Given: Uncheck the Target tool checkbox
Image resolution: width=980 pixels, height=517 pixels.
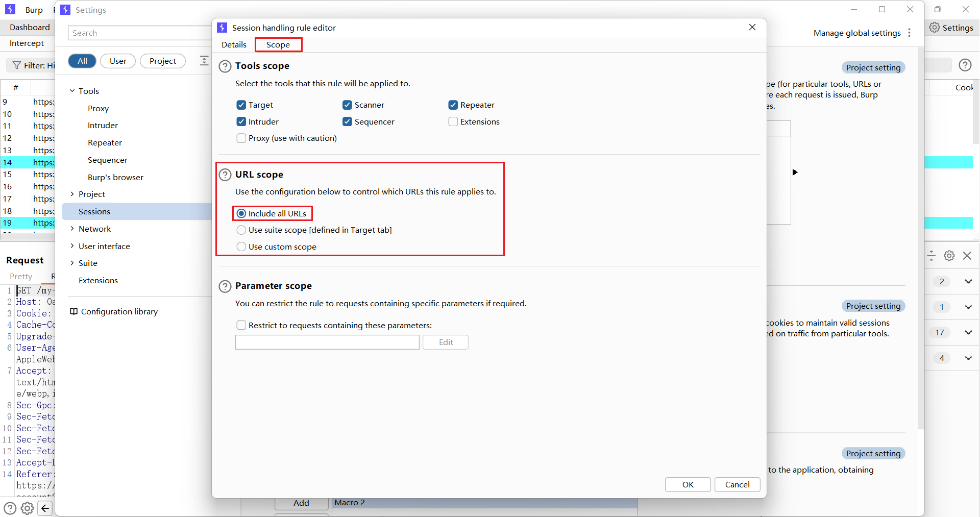Looking at the screenshot, I should pos(241,105).
